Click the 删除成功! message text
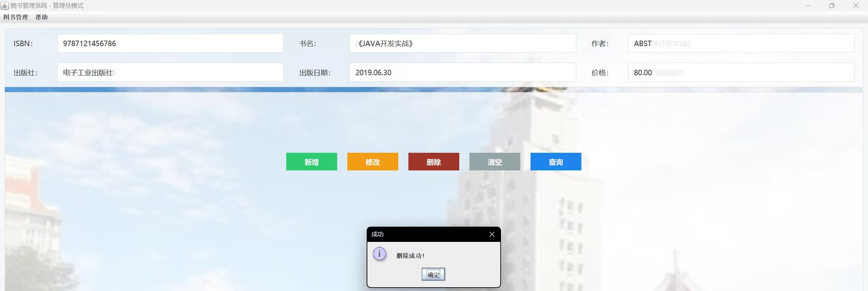 410,256
